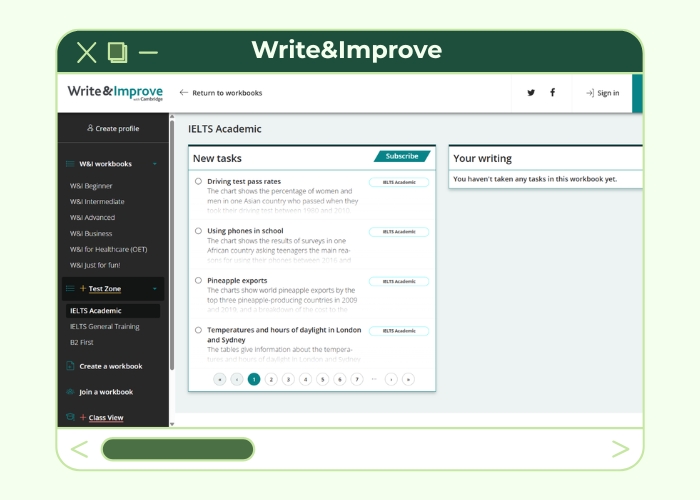Click the W&I workbooks list icon
This screenshot has height=500, width=700.
pyautogui.click(x=70, y=164)
